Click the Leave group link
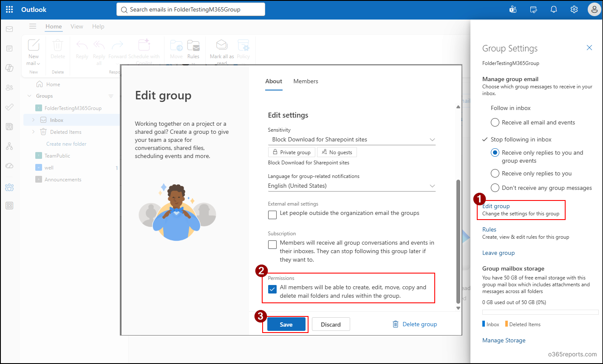The height and width of the screenshot is (364, 603). pyautogui.click(x=498, y=253)
